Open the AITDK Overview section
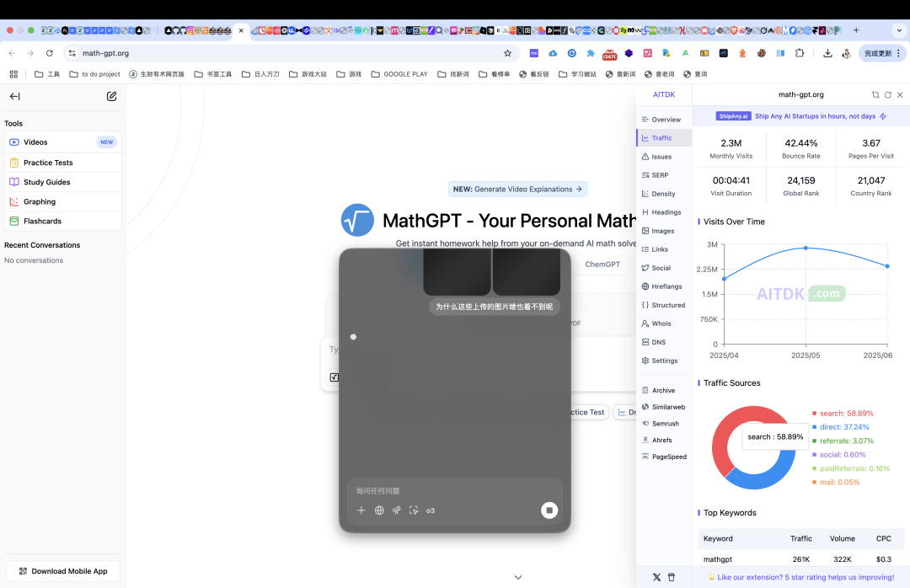The height and width of the screenshot is (588, 910). click(x=664, y=120)
